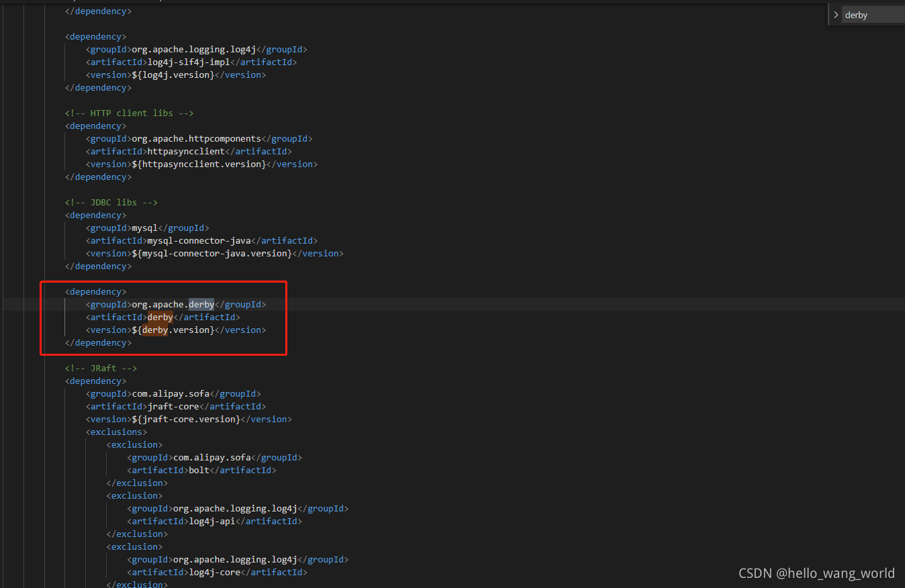Click the "<!-- HTTP client libs -->" comment
This screenshot has width=905, height=588.
pyautogui.click(x=130, y=113)
